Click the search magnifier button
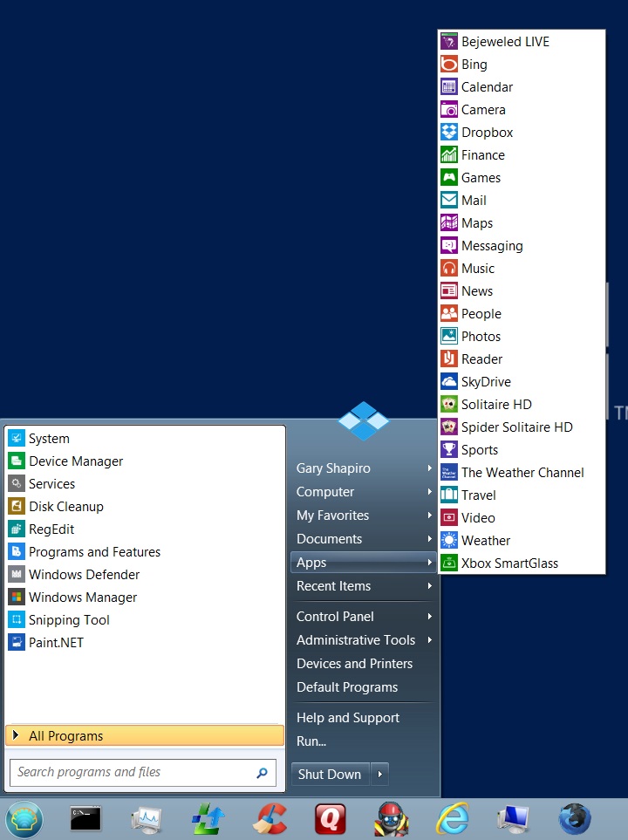This screenshot has height=840, width=628. click(x=262, y=773)
